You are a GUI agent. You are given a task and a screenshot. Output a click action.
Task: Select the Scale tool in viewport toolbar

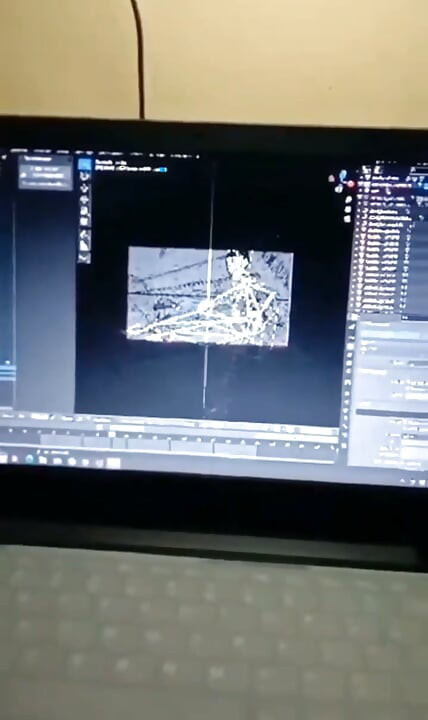pos(84,211)
